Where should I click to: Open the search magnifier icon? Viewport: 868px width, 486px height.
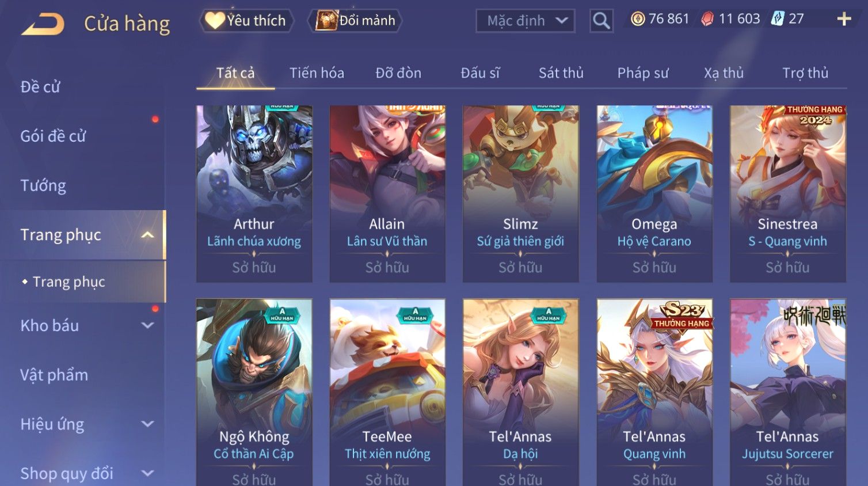(x=601, y=21)
